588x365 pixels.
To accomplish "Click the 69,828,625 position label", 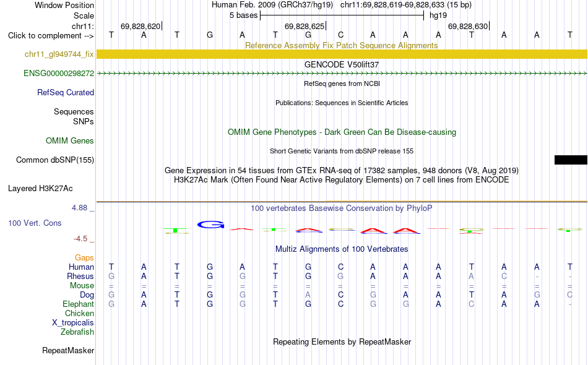I will pyautogui.click(x=304, y=26).
